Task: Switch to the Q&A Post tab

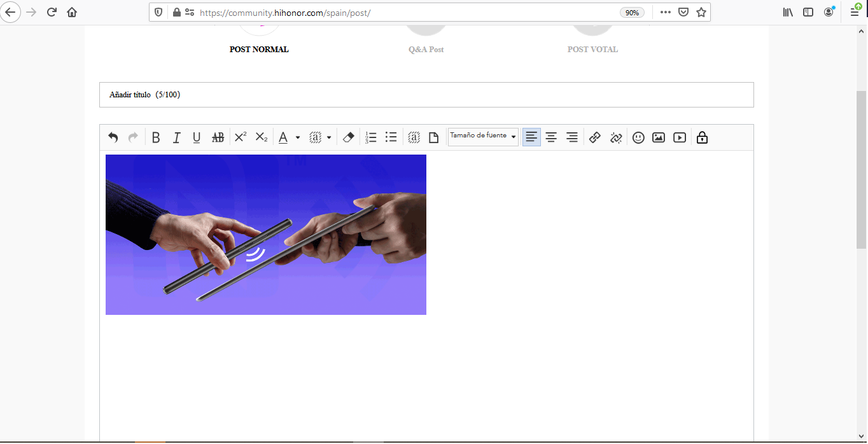Action: [426, 49]
